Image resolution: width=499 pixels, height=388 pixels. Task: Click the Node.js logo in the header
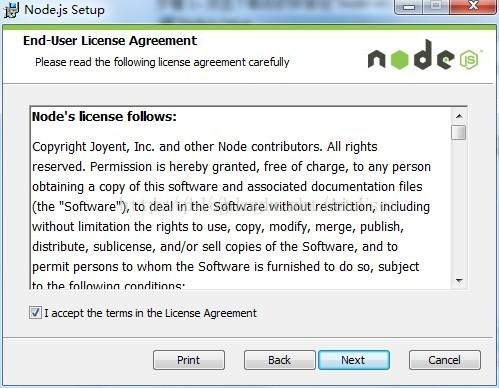click(425, 55)
